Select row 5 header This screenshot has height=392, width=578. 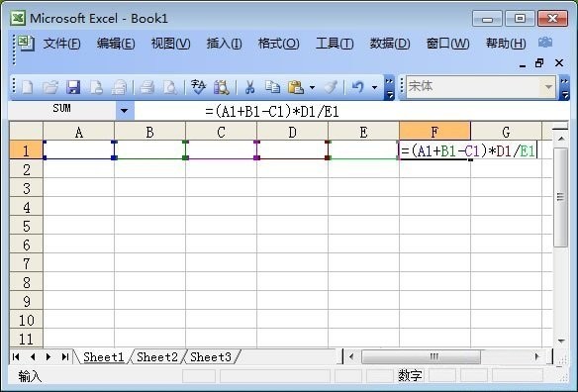[26, 226]
